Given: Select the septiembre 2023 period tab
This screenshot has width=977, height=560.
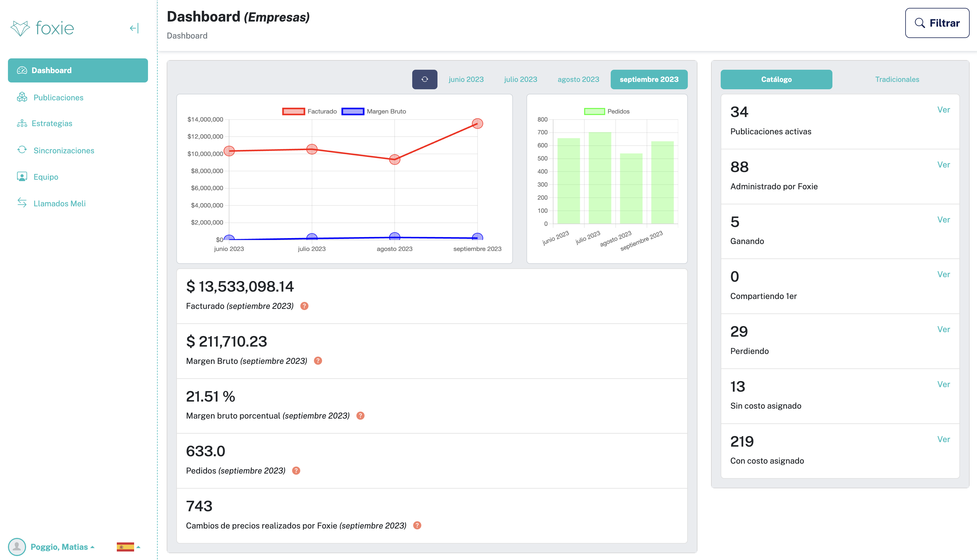Looking at the screenshot, I should 649,79.
